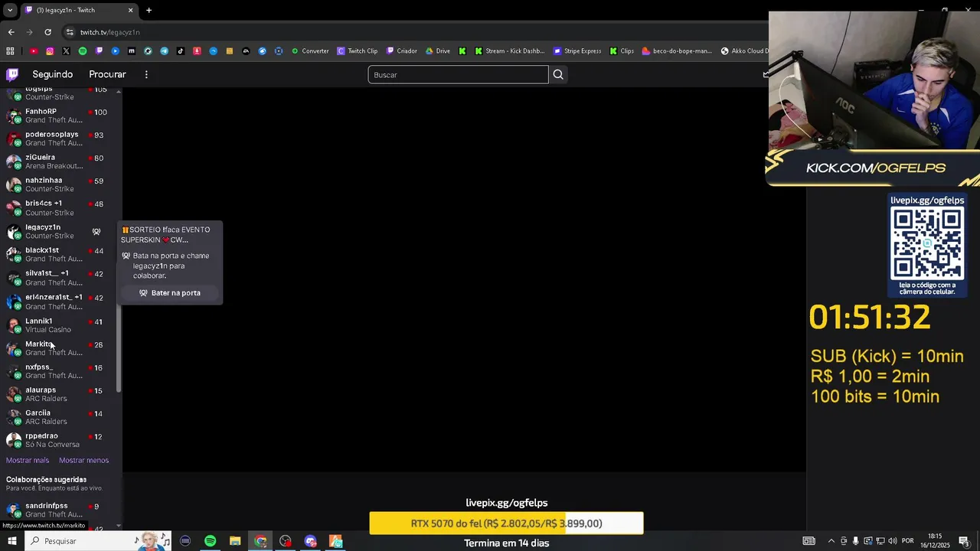
Task: Open the Stream - Kick Dashboard bookmark
Action: pyautogui.click(x=509, y=51)
